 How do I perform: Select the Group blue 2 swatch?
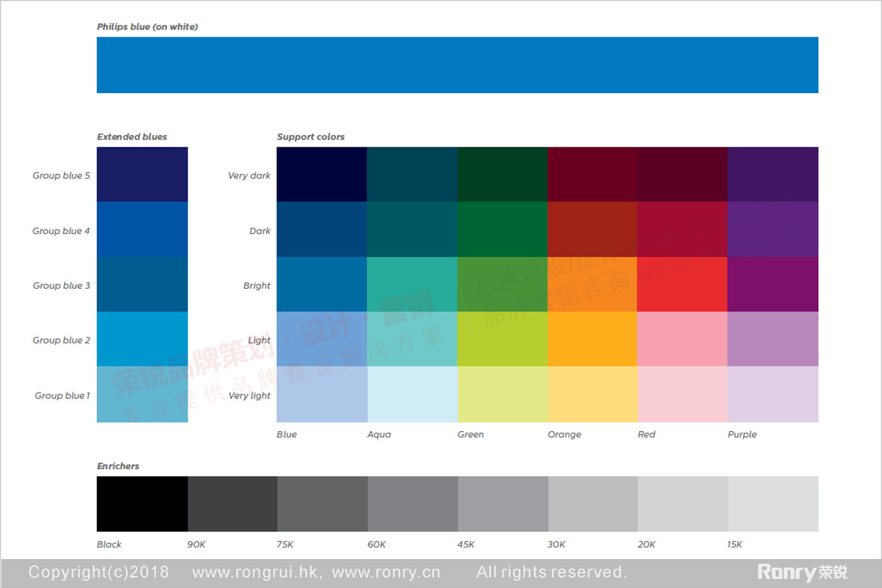(x=142, y=339)
